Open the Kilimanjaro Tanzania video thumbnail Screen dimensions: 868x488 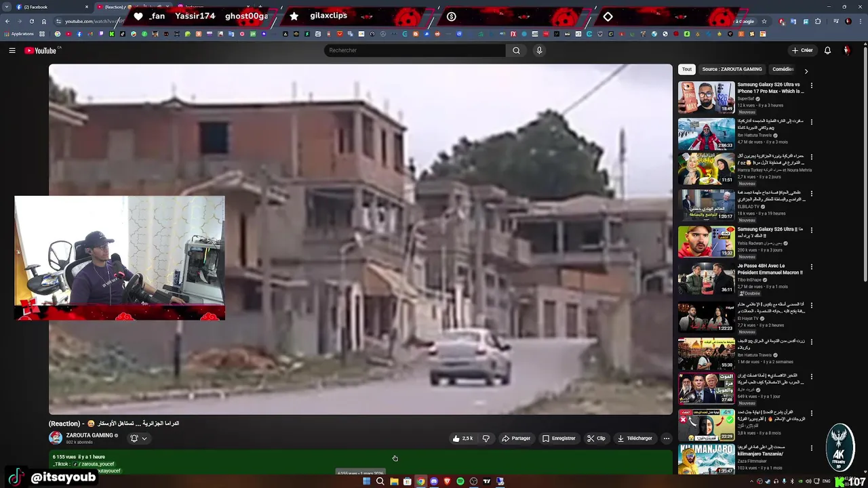[706, 460]
